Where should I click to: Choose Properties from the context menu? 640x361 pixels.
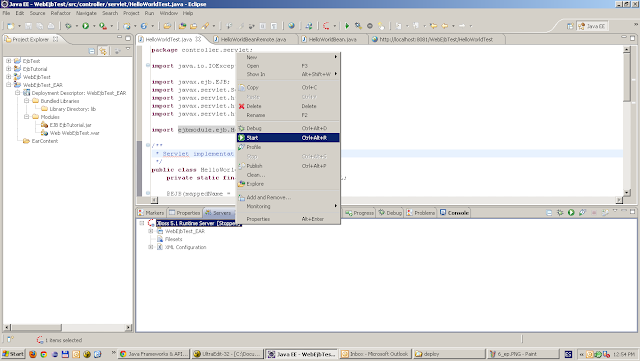coord(288,219)
